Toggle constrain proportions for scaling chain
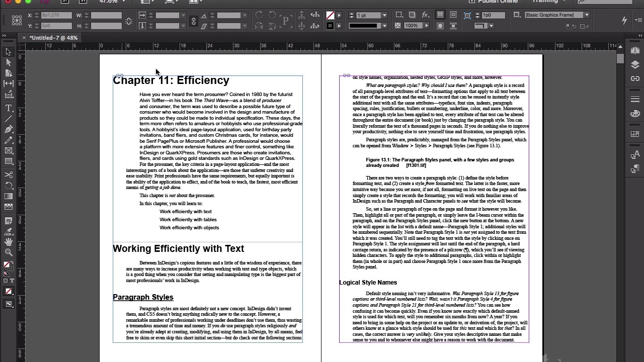The image size is (644, 362). click(x=194, y=21)
